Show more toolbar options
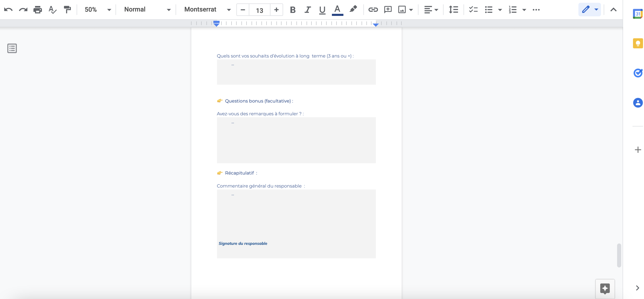This screenshot has width=644, height=299. [x=536, y=10]
